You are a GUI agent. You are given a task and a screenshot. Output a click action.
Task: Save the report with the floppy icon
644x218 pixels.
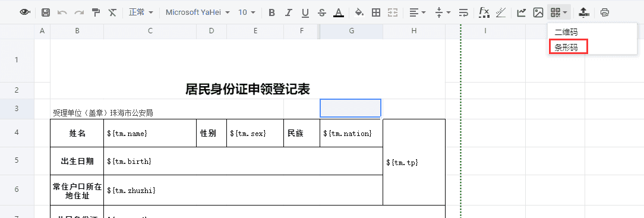coord(46,12)
